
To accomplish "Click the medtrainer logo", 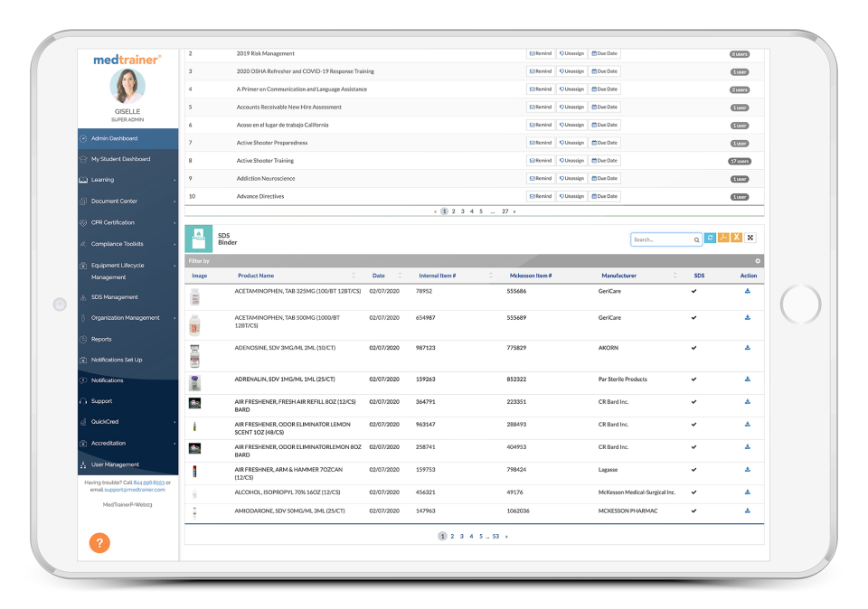I will point(127,60).
